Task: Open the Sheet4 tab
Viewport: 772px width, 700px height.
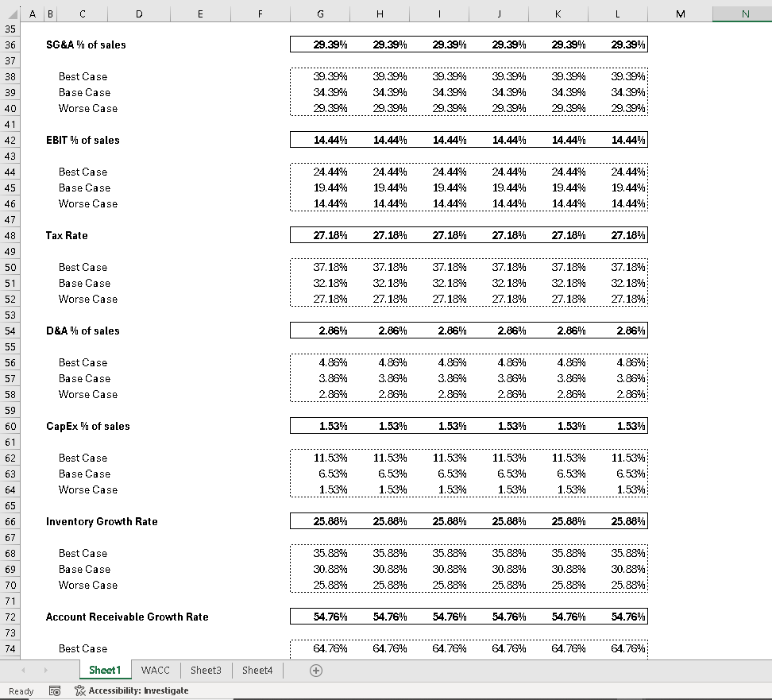Action: (257, 670)
